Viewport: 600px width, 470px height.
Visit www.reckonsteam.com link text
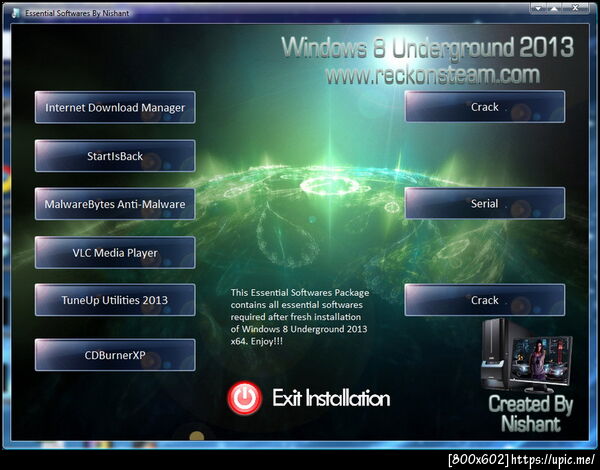pos(432,75)
